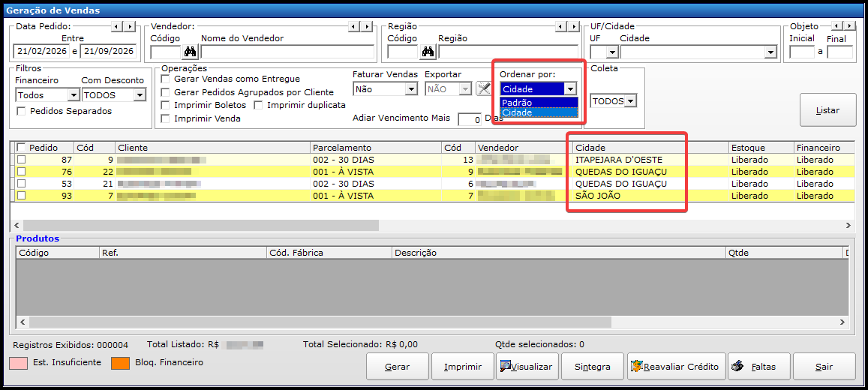Screen dimensions: 868x390
Task: Open Com Desconto dropdown
Action: [140, 95]
